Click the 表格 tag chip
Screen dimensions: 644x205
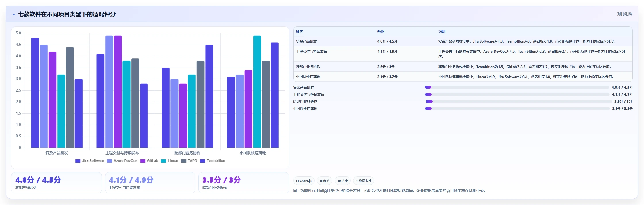325,181
